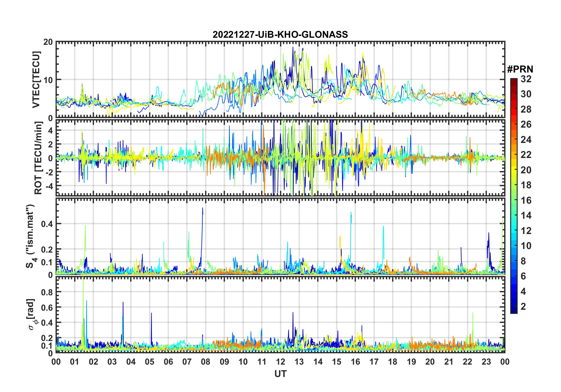Click σφ panel y-axis tick 0.8
This screenshot has height=392, width=561.
[x=47, y=292]
